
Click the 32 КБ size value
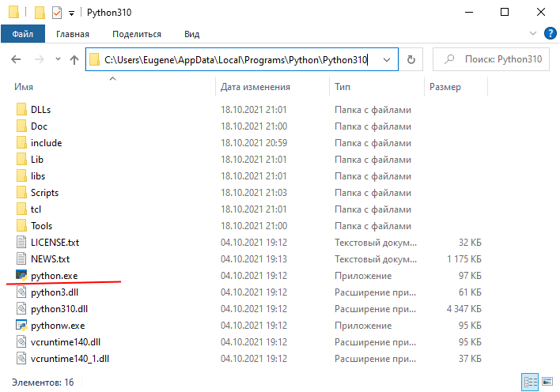pos(470,243)
